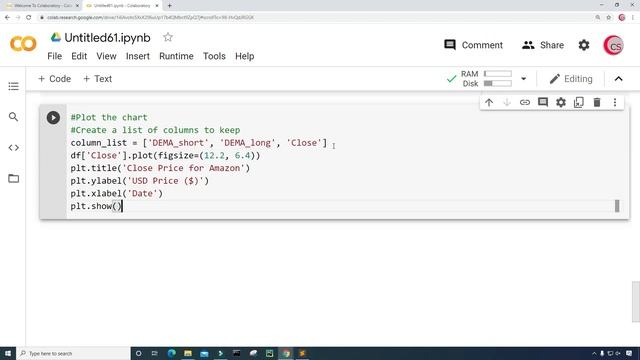Click the Colab CO logo
This screenshot has height=360, width=640.
pyautogui.click(x=23, y=44)
